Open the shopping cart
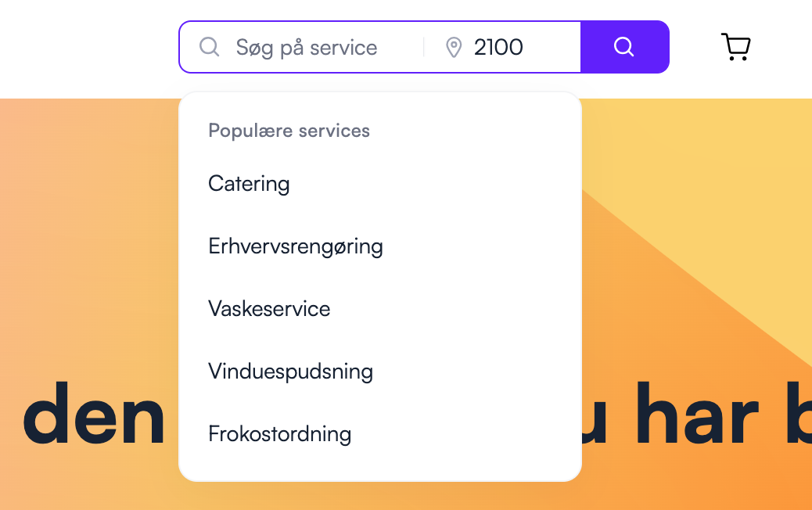Screen dimensions: 812x510 (x=735, y=47)
